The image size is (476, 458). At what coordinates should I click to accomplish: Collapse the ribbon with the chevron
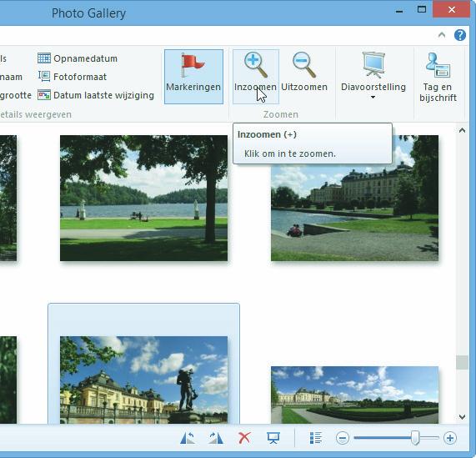point(442,35)
